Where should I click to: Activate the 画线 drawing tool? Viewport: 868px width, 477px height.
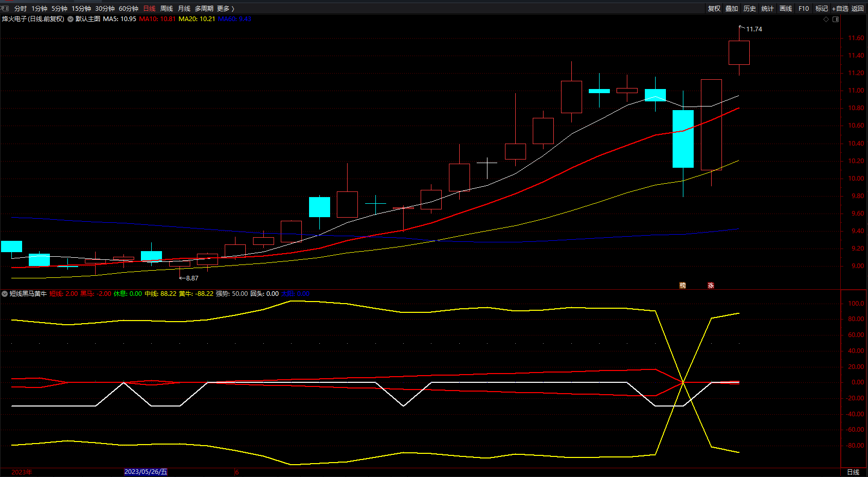click(786, 9)
